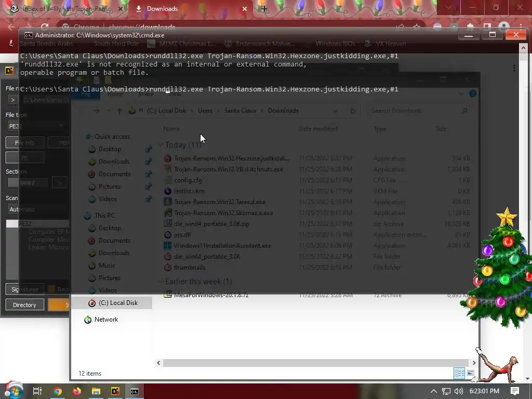Switch to Detect It Easy taskbar icon
The width and height of the screenshot is (532, 399).
(x=115, y=391)
